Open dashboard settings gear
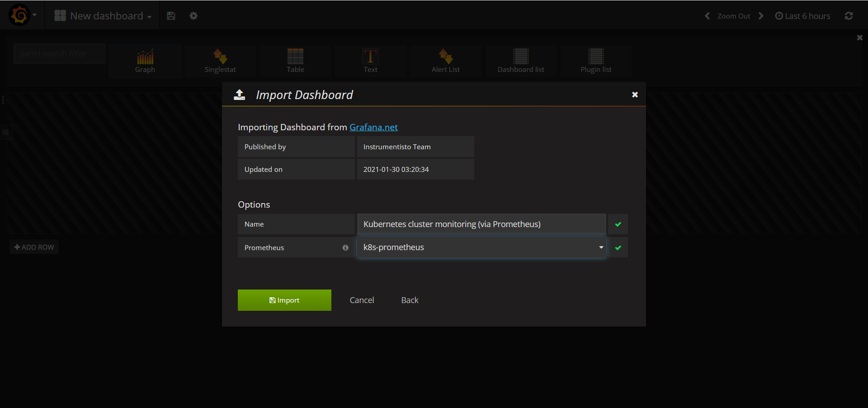868x408 pixels. click(x=193, y=16)
